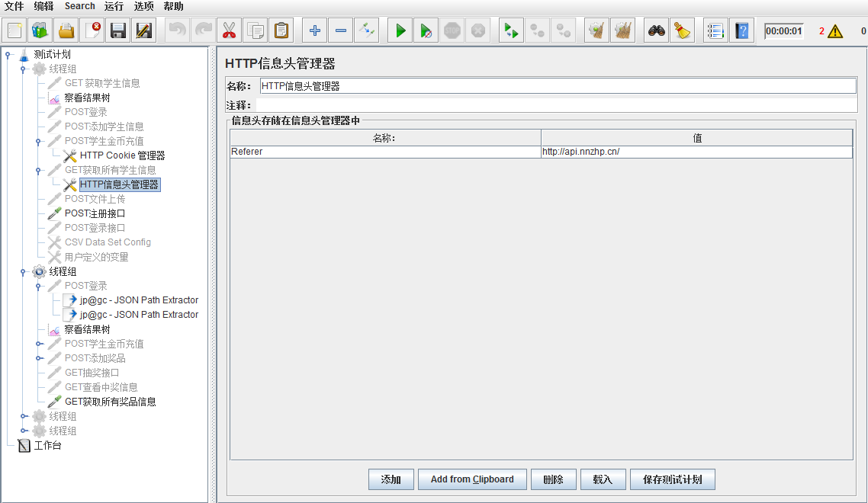
Task: Click the Add from Clipboard button
Action: coord(471,479)
